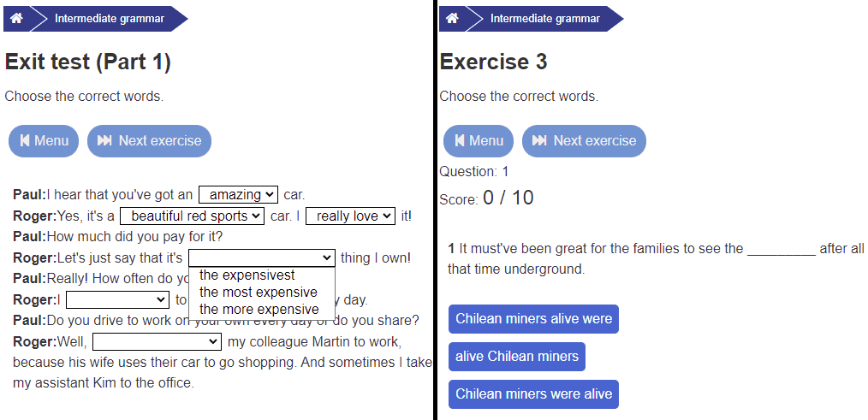
Task: Click Next exercise button under Exit test
Action: click(x=149, y=141)
